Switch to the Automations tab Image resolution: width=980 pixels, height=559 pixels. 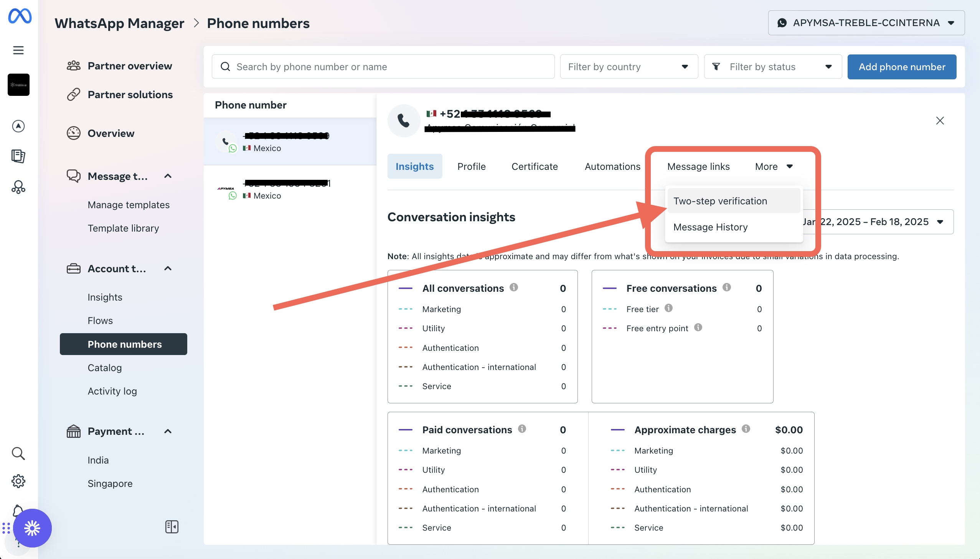tap(612, 166)
